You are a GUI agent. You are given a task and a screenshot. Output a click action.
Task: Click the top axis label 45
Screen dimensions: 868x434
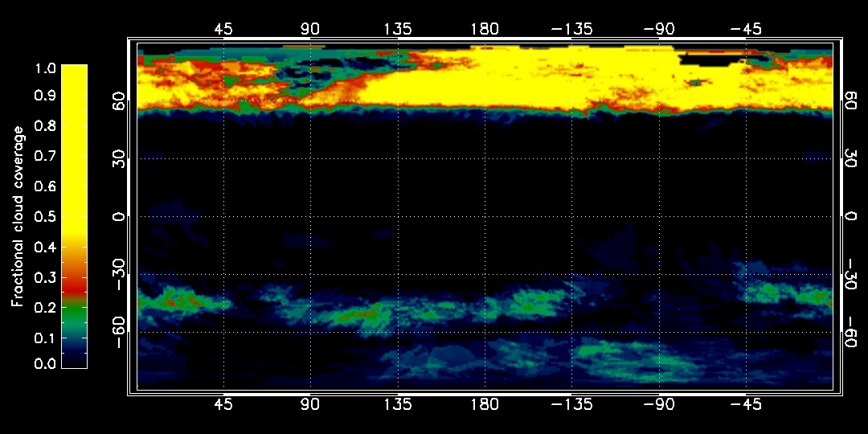pyautogui.click(x=223, y=29)
